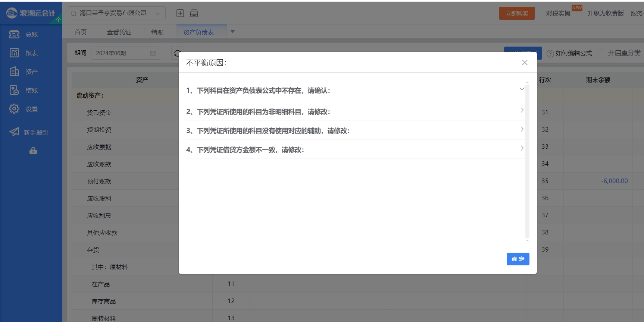
Task: Click the 短期投资 row
Action: (x=99, y=130)
